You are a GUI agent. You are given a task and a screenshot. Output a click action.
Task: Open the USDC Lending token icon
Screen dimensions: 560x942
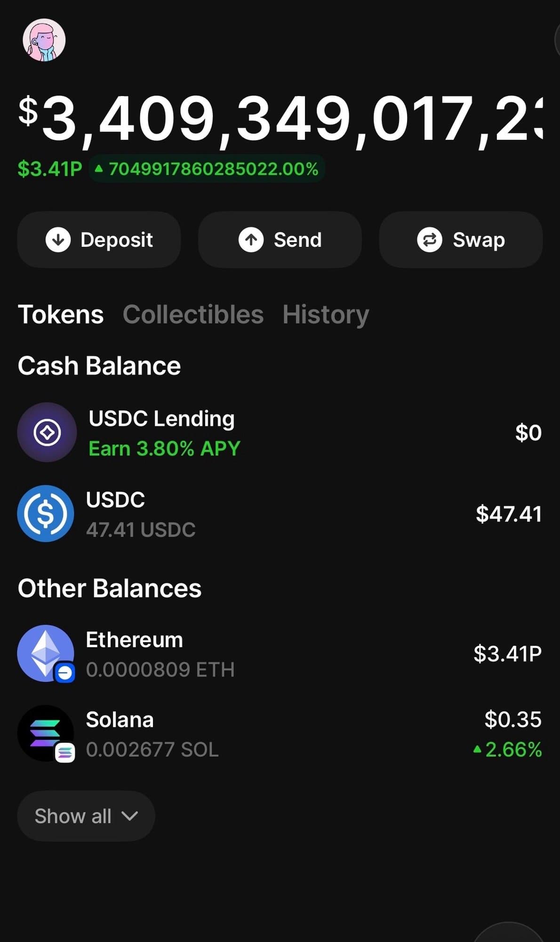pos(47,432)
